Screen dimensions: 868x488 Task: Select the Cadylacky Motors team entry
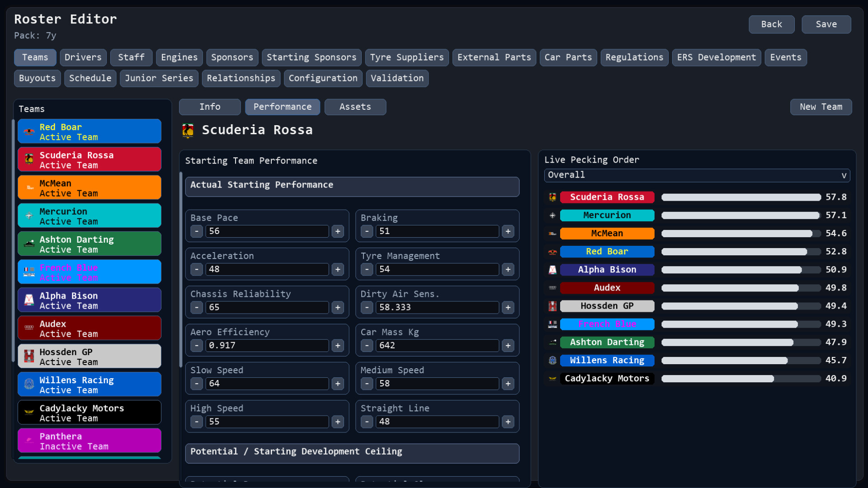90,413
